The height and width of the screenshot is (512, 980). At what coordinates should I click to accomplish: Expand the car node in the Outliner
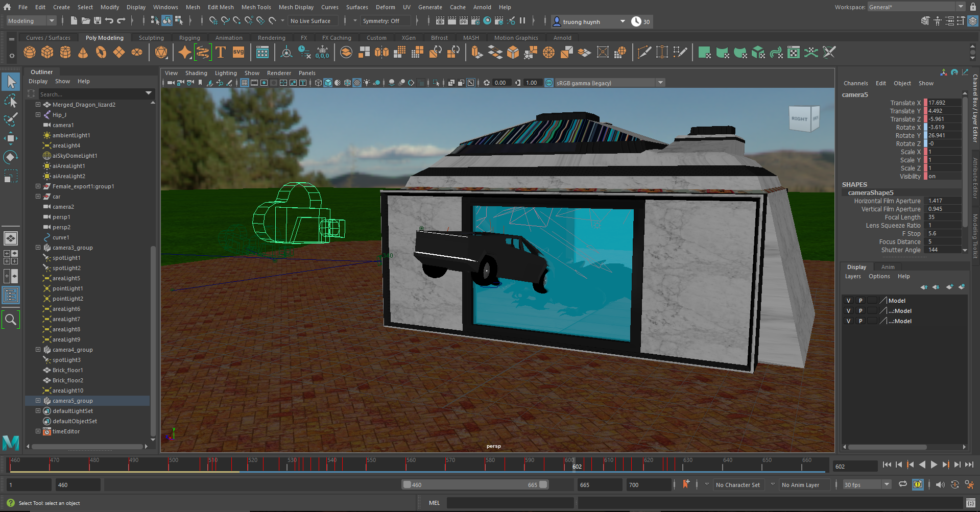click(x=38, y=197)
